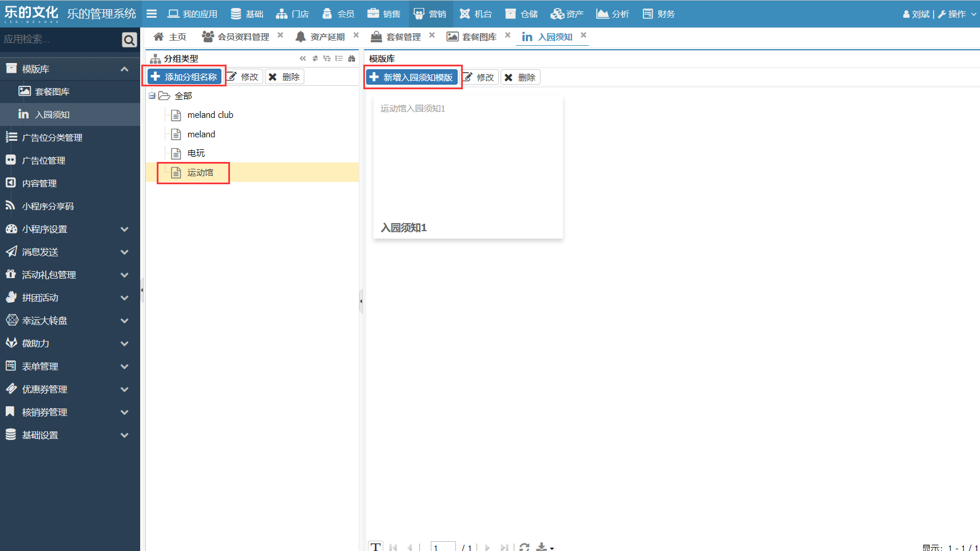
Task: Expand the 幸运大转盘 sidebar section
Action: pos(70,320)
